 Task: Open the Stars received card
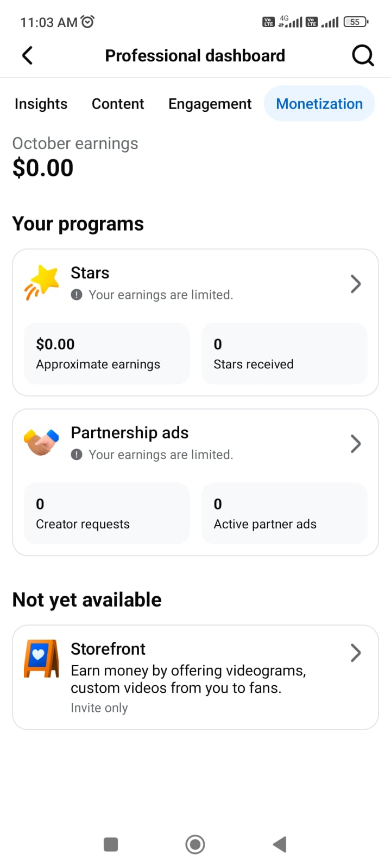[285, 354]
